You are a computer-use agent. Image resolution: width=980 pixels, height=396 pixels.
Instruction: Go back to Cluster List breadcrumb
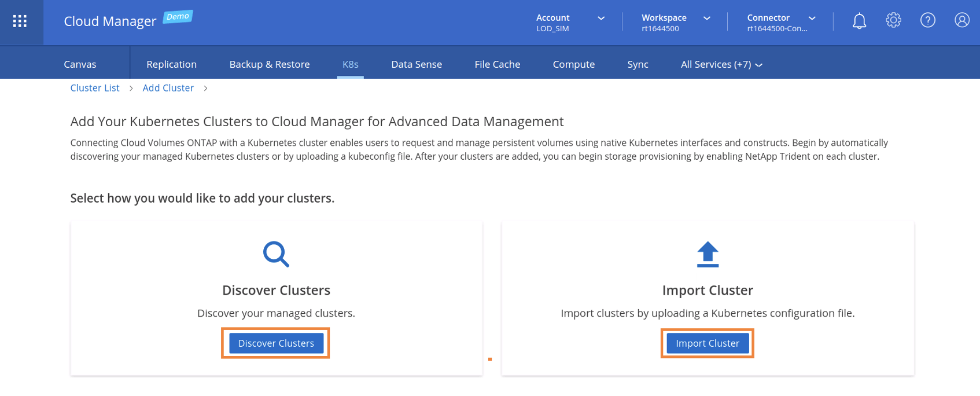click(x=95, y=88)
